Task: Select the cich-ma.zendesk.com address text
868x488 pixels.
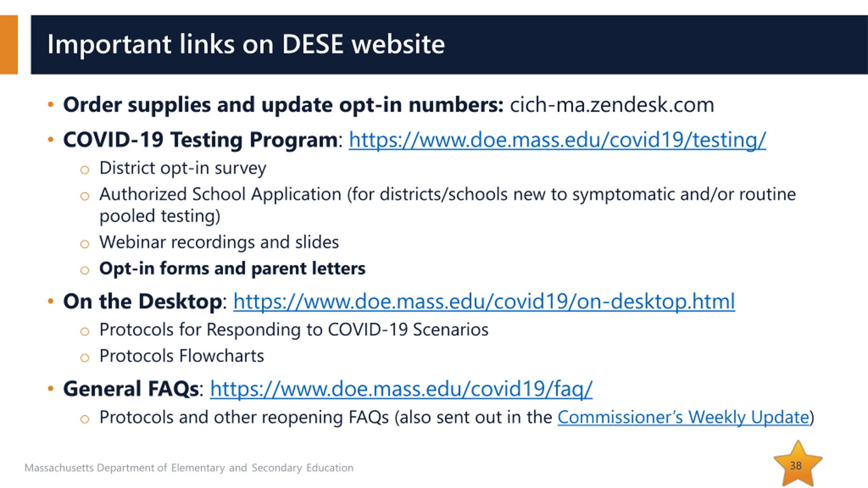Action: tap(612, 105)
